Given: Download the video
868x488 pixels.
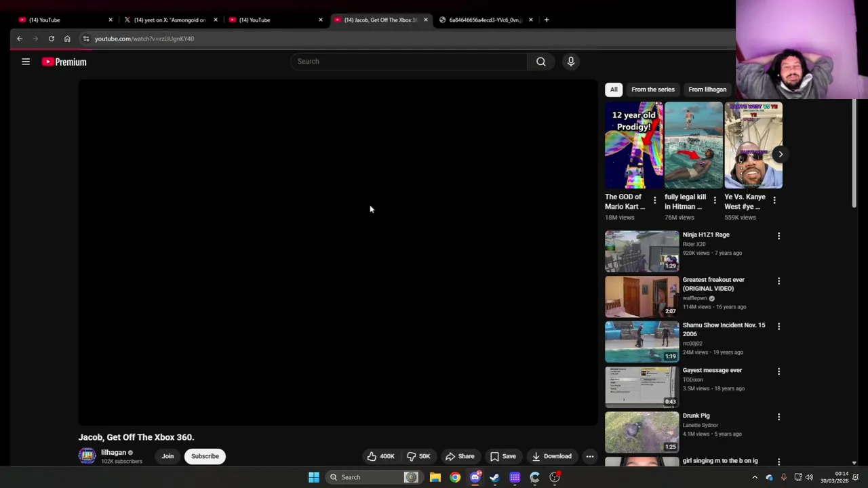Looking at the screenshot, I should (x=552, y=456).
